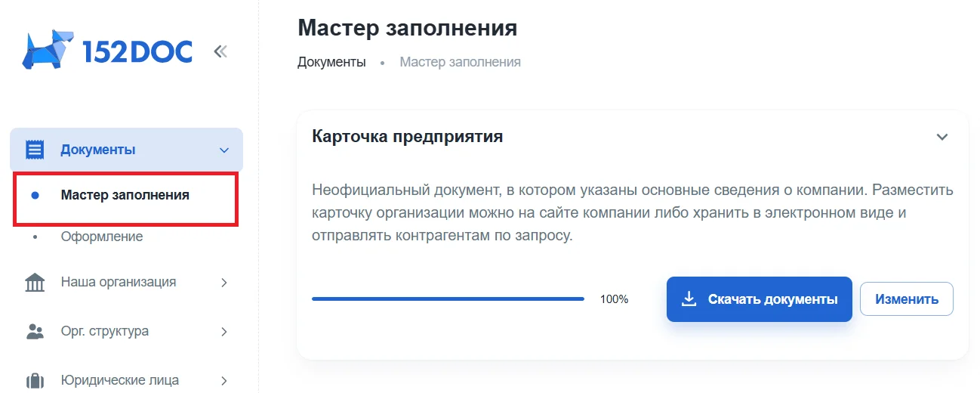Click the Изменить button
This screenshot has height=393, width=980.
click(x=907, y=299)
